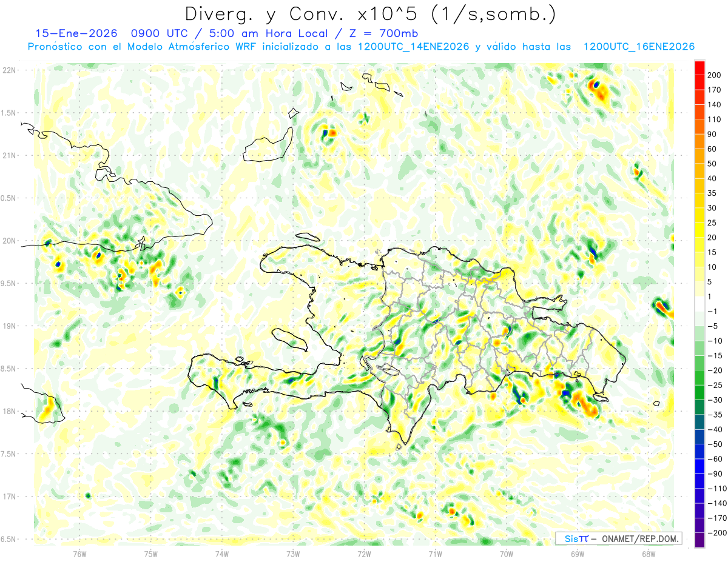
Task: Click the "18N" latitude label
Action: tap(8, 411)
